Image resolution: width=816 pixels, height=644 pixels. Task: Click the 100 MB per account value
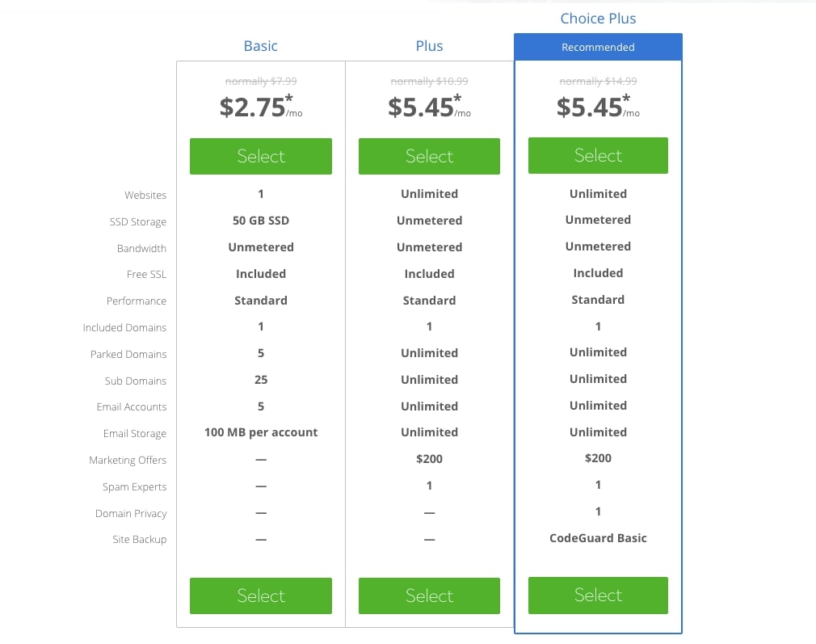click(x=261, y=432)
